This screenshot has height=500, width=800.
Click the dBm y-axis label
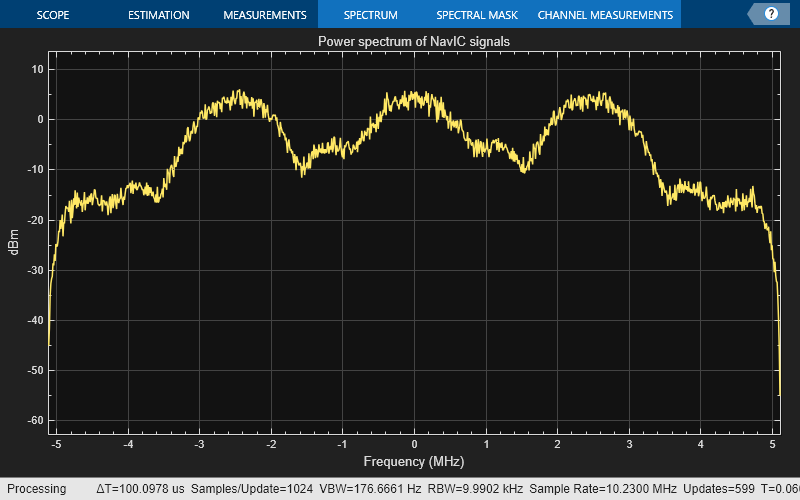coord(15,240)
